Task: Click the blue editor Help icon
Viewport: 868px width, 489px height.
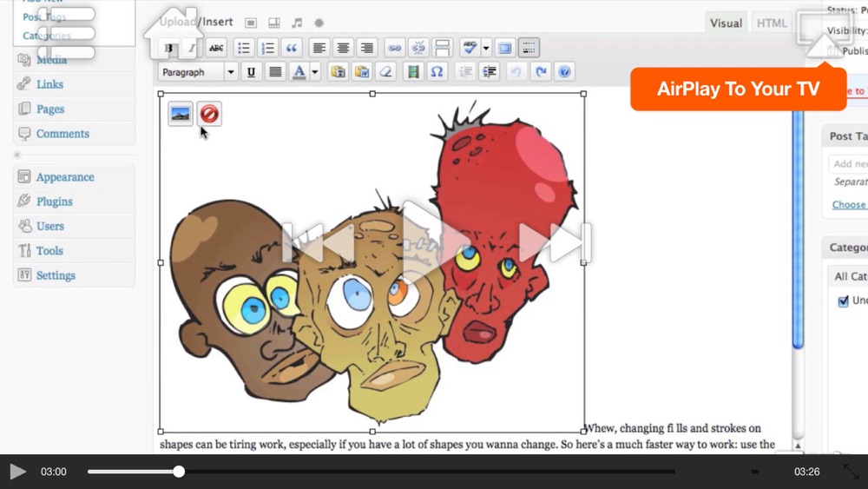Action: click(x=564, y=72)
